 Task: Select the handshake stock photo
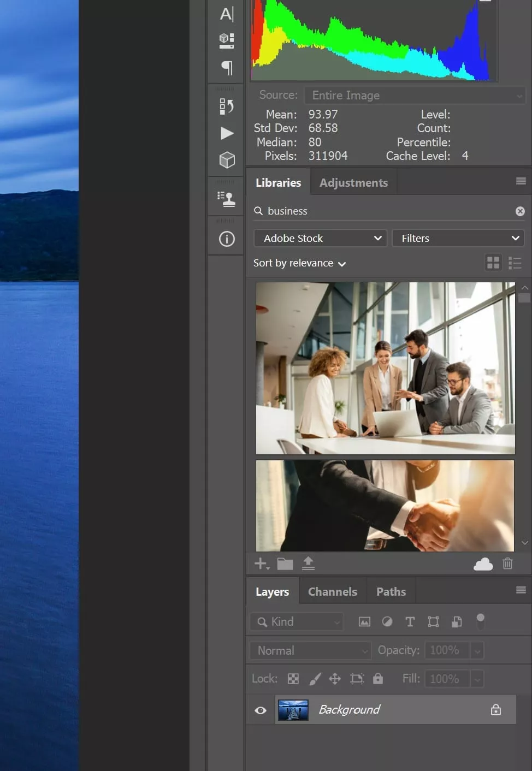point(385,506)
